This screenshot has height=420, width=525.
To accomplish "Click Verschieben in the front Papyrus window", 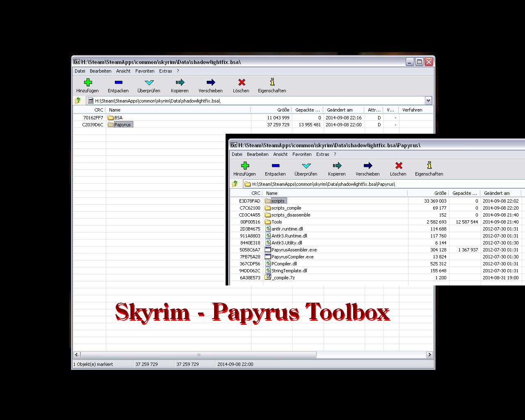I will click(367, 169).
